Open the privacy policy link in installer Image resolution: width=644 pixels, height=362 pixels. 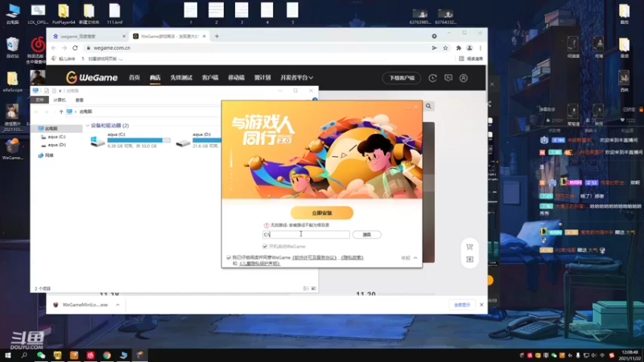point(352,257)
